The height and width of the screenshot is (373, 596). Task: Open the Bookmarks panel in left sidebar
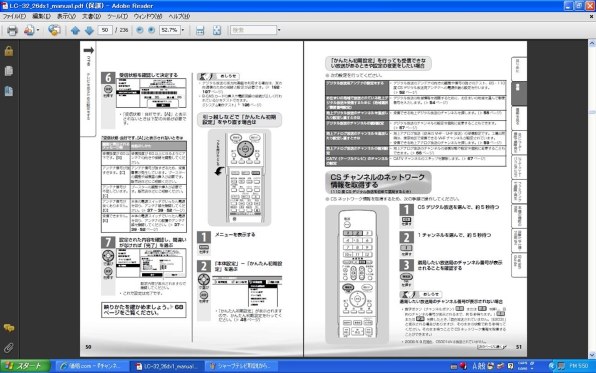tap(9, 91)
